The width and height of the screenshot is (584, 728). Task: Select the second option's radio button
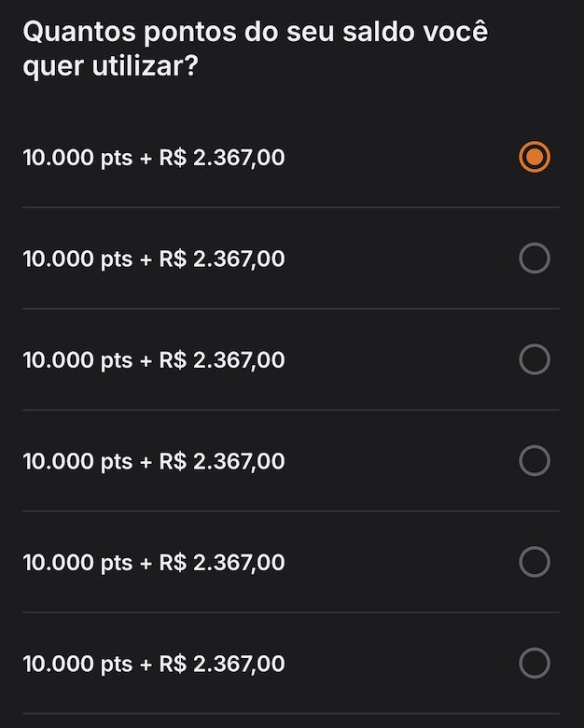tap(535, 259)
